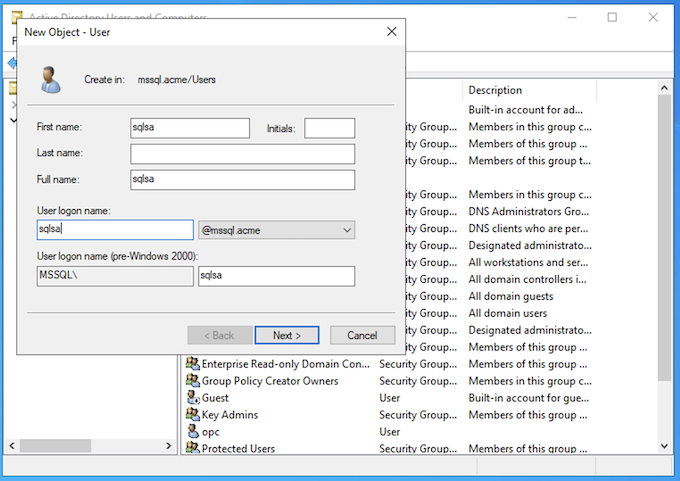This screenshot has width=680, height=481.
Task: Click the MSSQL\ domain prefix field
Action: click(115, 276)
